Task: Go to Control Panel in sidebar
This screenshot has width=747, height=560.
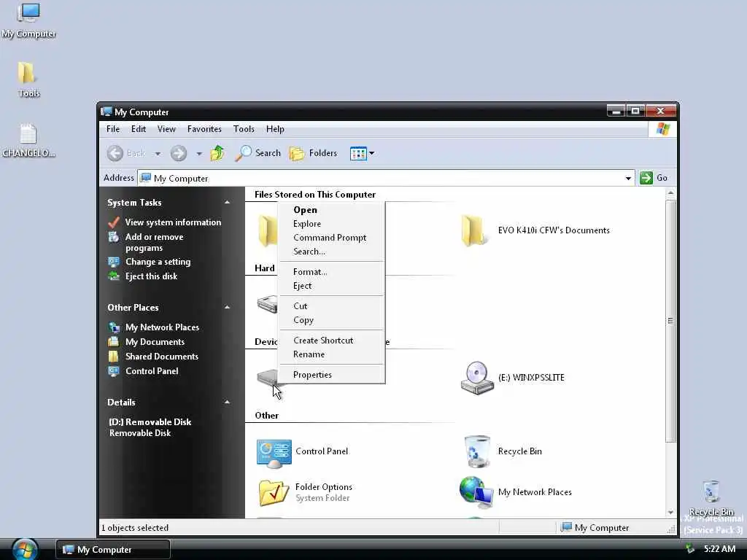Action: pos(152,371)
